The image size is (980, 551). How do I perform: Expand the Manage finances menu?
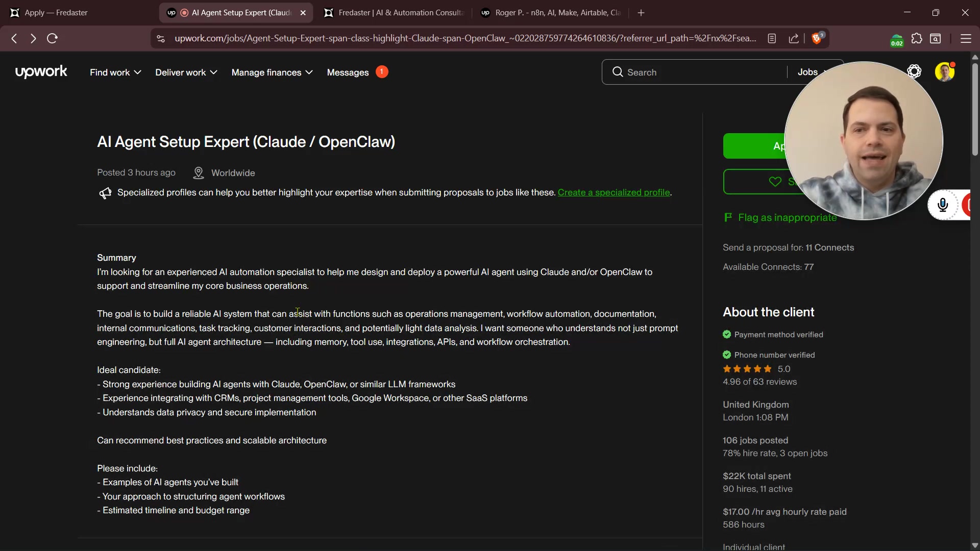[272, 72]
